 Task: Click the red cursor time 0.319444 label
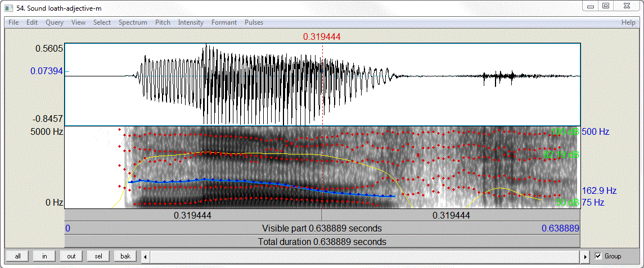coord(322,37)
